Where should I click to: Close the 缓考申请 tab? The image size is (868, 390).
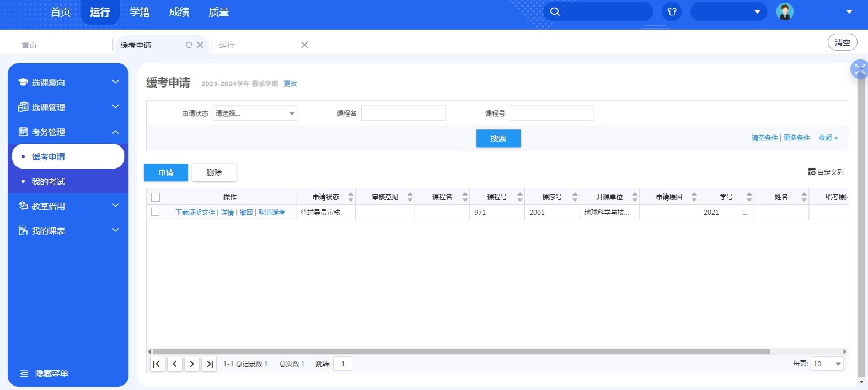[200, 45]
